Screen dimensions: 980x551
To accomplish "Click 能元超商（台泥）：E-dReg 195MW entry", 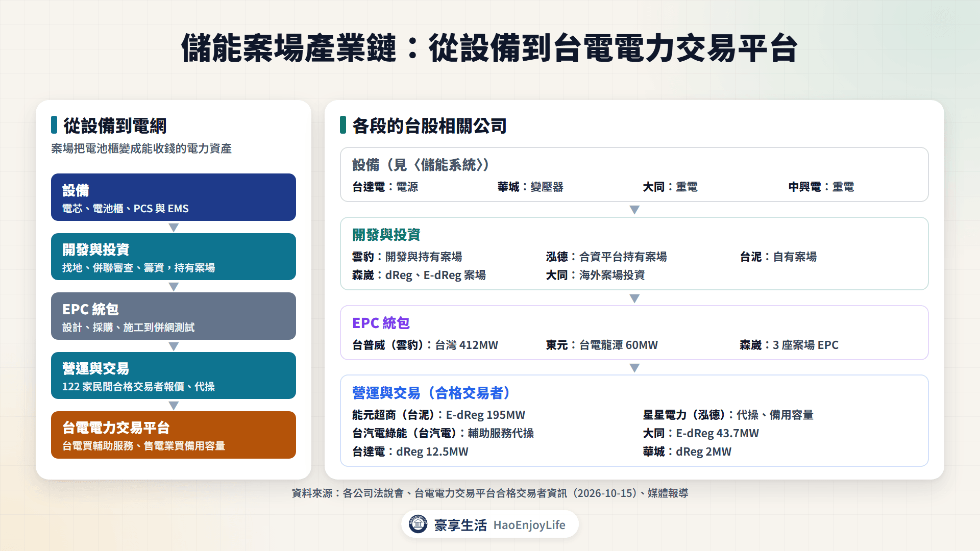I will click(438, 415).
